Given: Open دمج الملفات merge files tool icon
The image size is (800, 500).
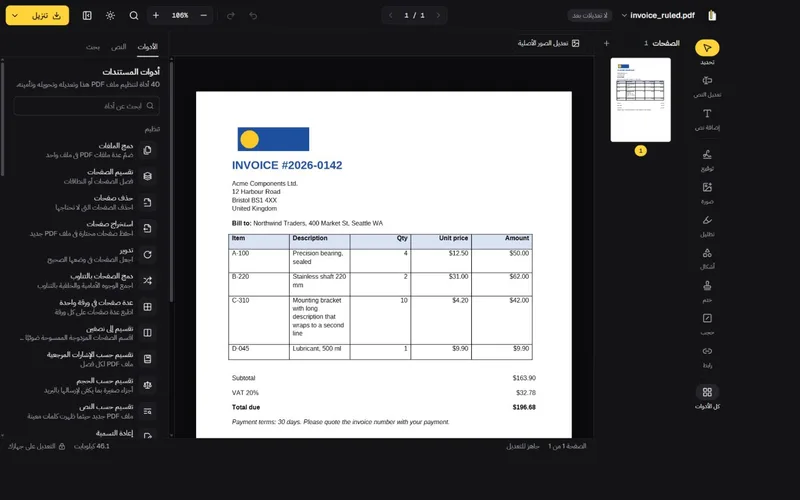Looking at the screenshot, I should tap(147, 150).
